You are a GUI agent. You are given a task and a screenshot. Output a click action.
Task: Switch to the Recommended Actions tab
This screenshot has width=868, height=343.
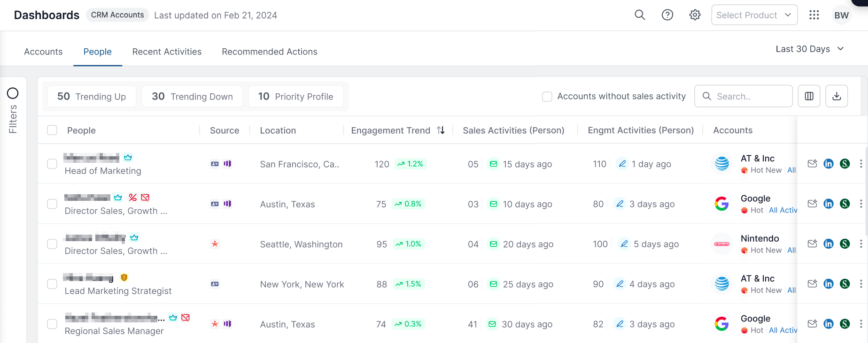tap(270, 52)
